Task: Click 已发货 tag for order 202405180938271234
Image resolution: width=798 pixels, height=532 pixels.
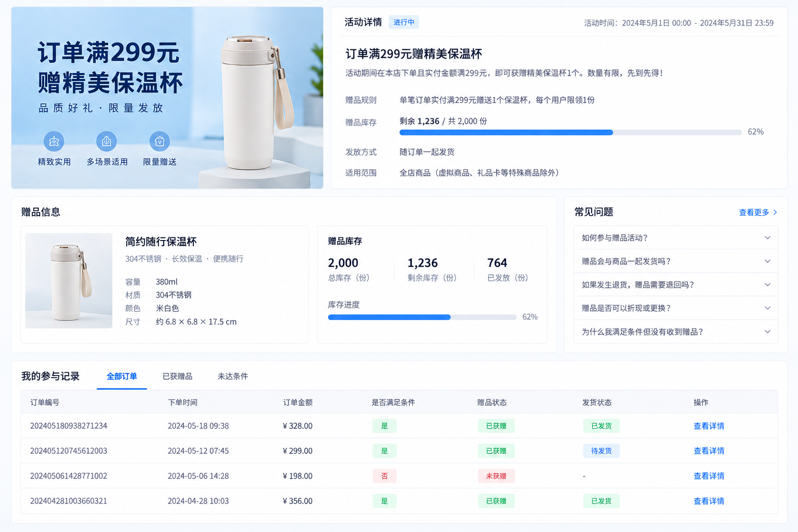Action: [x=601, y=425]
